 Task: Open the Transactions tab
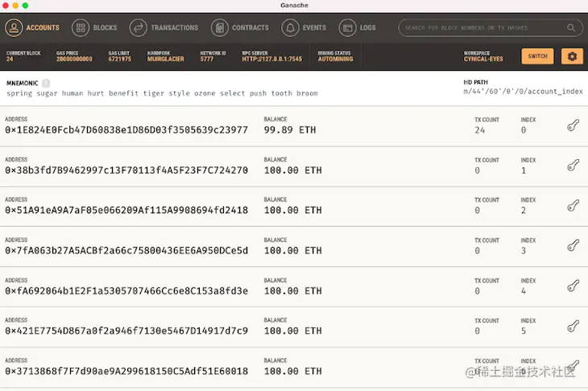click(x=164, y=27)
